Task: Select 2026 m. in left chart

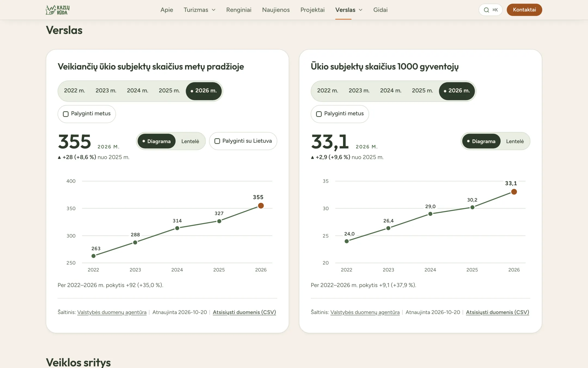Action: (x=204, y=91)
